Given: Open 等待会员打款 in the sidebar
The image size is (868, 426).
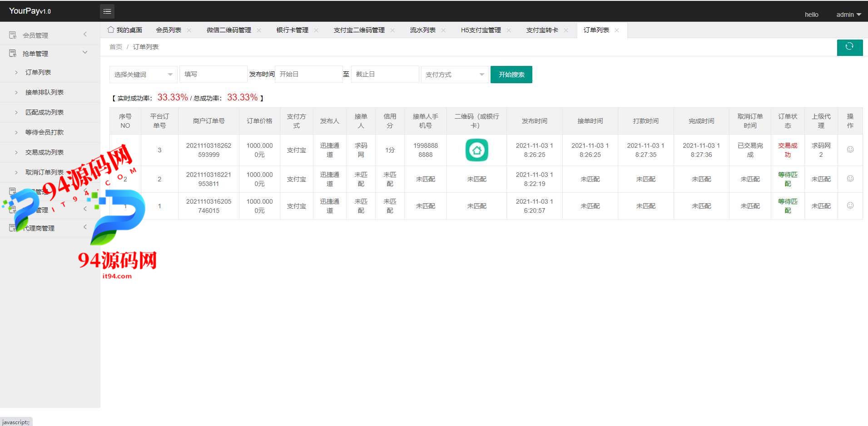Looking at the screenshot, I should [x=45, y=132].
